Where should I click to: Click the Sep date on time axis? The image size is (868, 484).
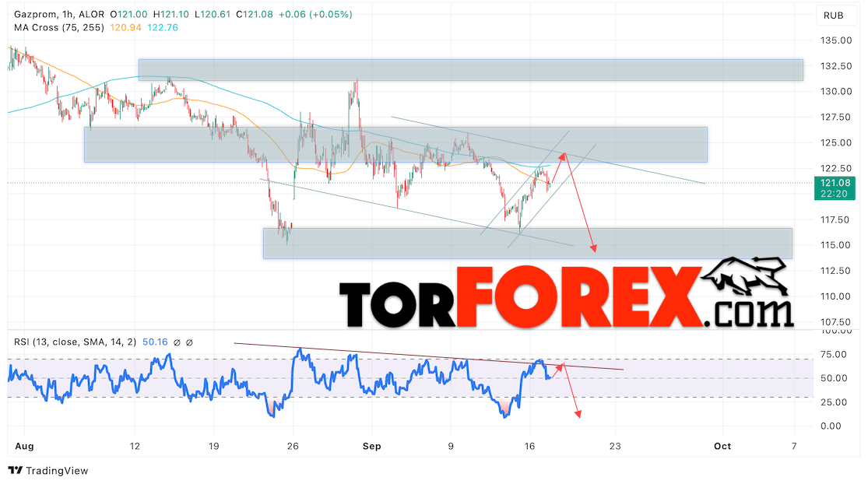[x=372, y=446]
